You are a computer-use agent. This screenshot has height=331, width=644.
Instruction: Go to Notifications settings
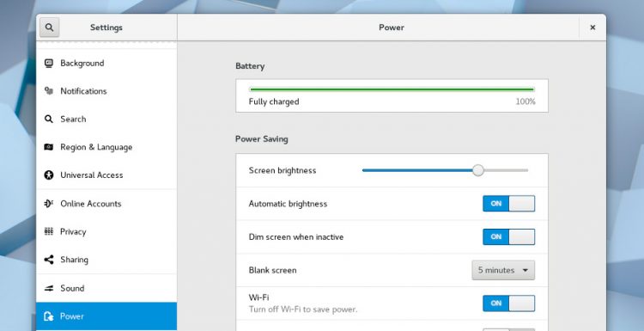click(x=106, y=91)
